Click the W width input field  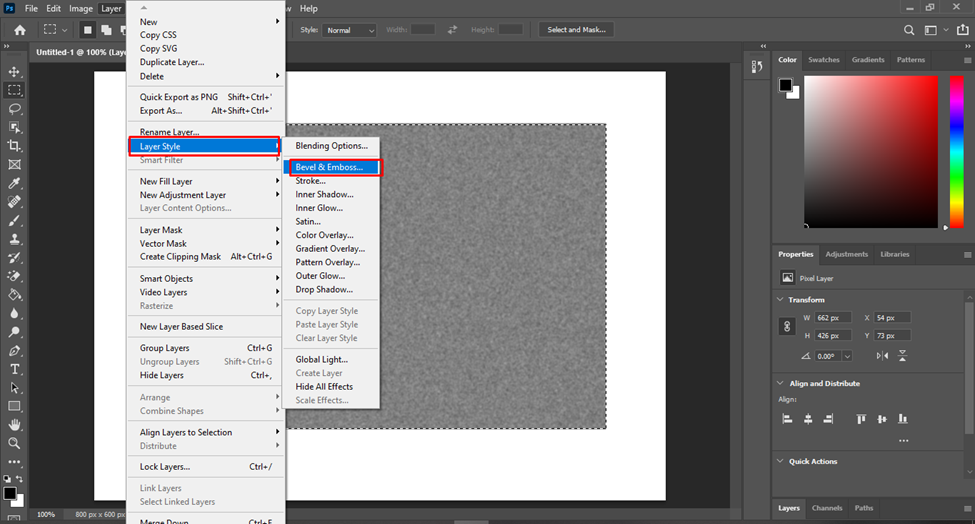tap(833, 318)
